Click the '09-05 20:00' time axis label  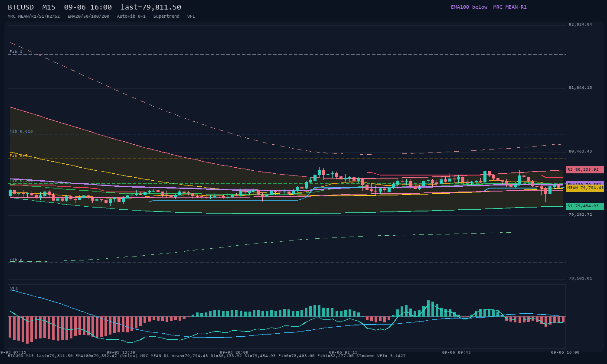[x=234, y=352]
